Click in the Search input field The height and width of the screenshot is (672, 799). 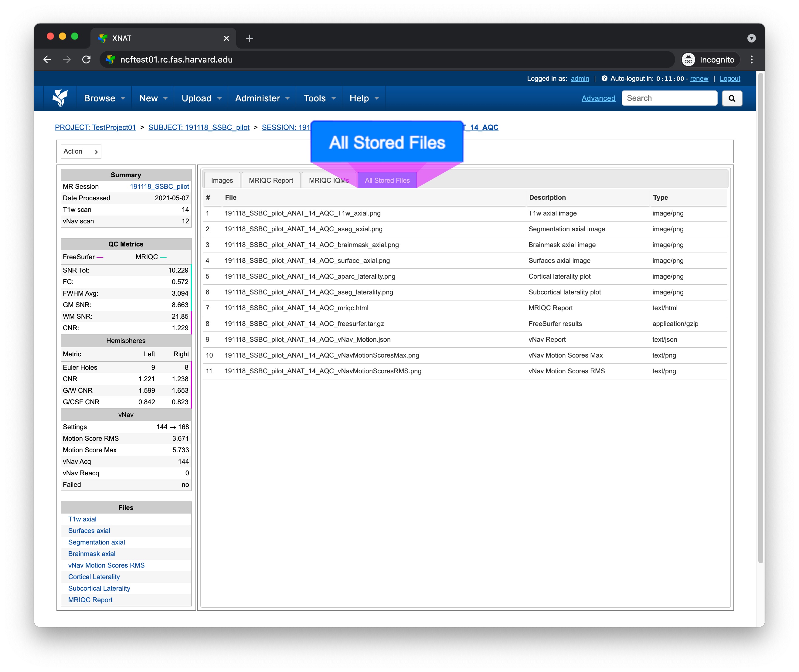[x=669, y=98]
